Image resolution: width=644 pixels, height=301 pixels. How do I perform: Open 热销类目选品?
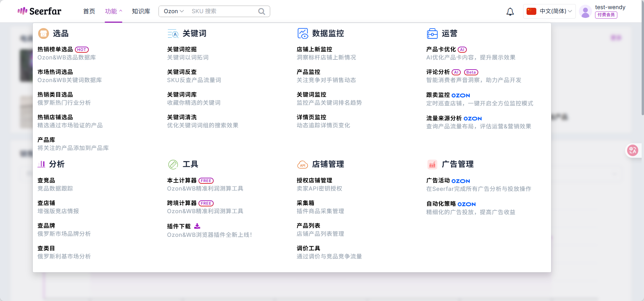click(55, 95)
